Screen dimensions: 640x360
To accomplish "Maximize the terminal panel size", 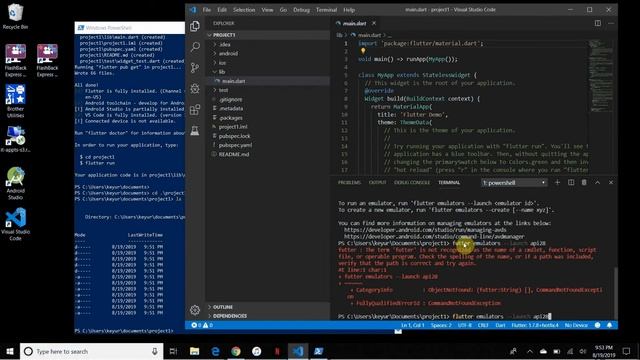I will tap(598, 182).
